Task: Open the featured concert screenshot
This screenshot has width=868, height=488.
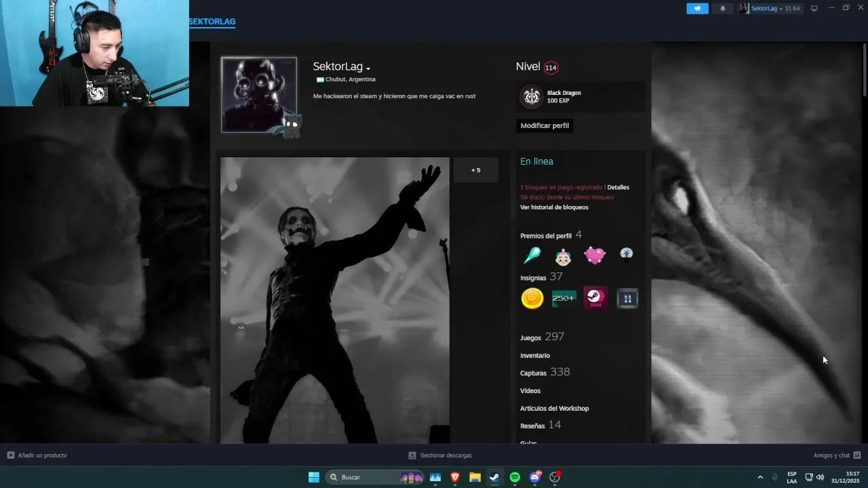Action: click(x=335, y=300)
